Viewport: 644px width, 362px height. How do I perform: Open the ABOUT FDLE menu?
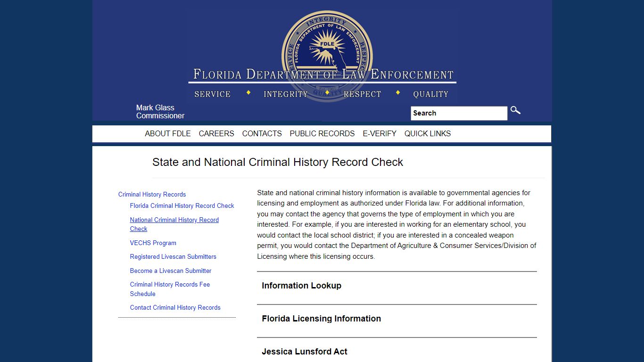tap(168, 133)
